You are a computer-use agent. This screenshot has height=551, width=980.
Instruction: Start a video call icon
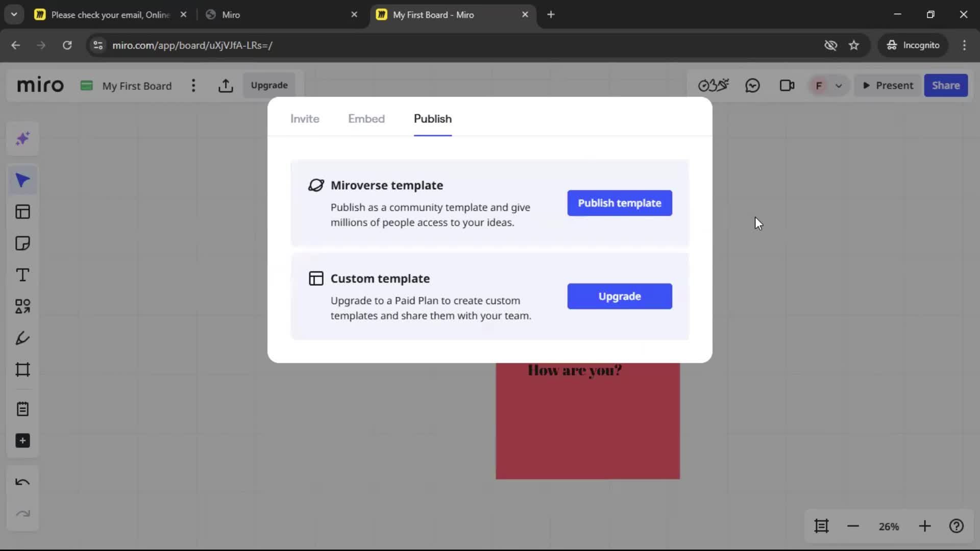coord(787,85)
